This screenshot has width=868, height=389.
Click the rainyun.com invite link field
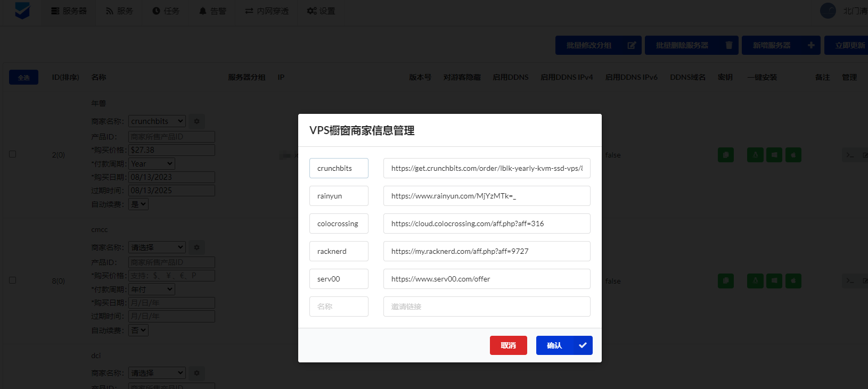tap(487, 196)
